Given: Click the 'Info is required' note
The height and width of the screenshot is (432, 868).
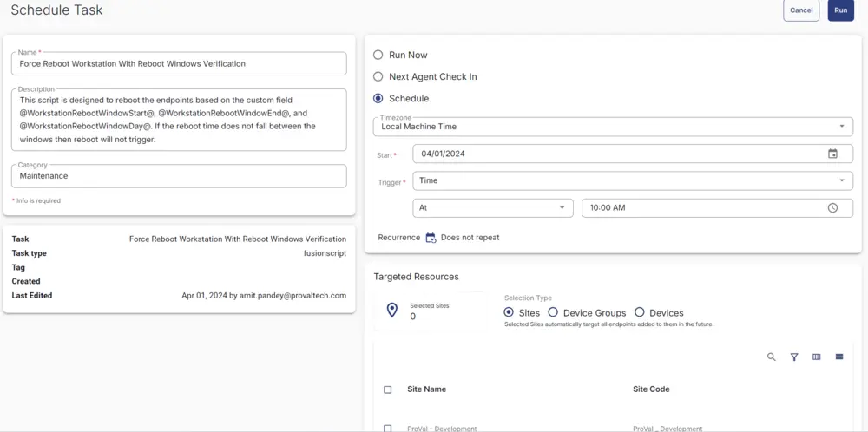Looking at the screenshot, I should [x=36, y=200].
